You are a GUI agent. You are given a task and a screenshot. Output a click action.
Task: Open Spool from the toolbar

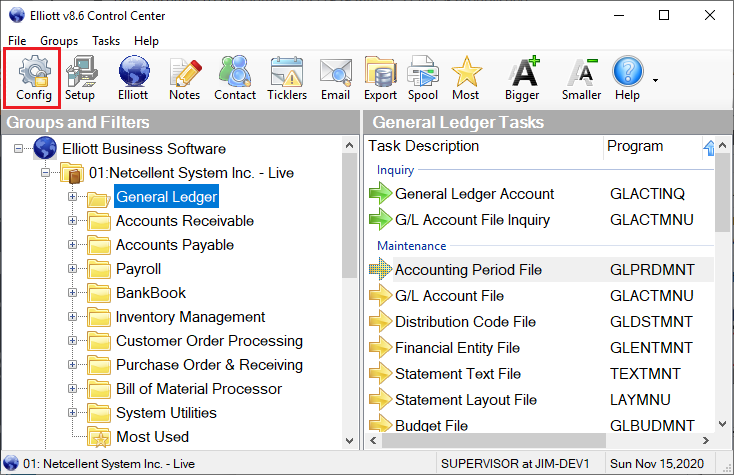point(423,78)
